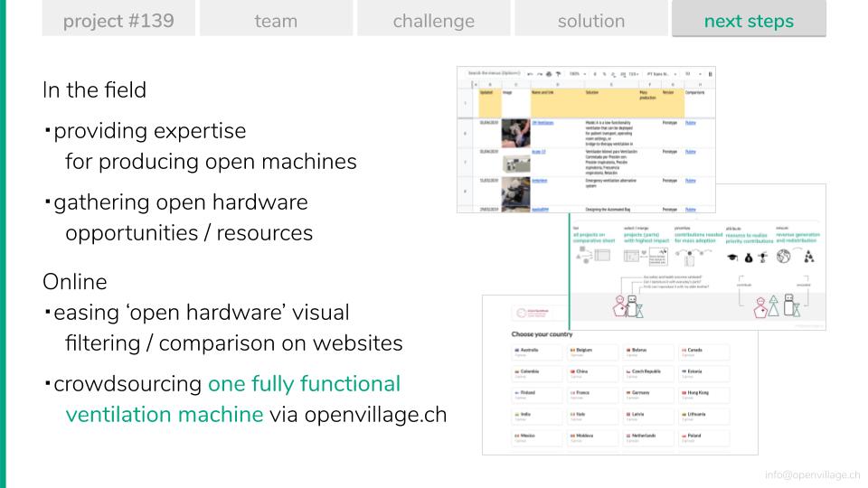Click first ventilator photo thumbnail in spreadsheet
The width and height of the screenshot is (868, 488).
[515, 133]
